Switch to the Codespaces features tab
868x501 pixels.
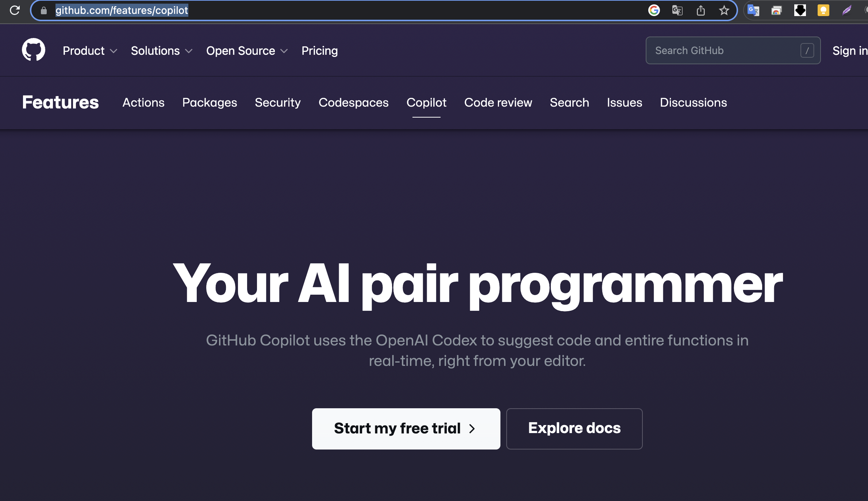(x=353, y=103)
